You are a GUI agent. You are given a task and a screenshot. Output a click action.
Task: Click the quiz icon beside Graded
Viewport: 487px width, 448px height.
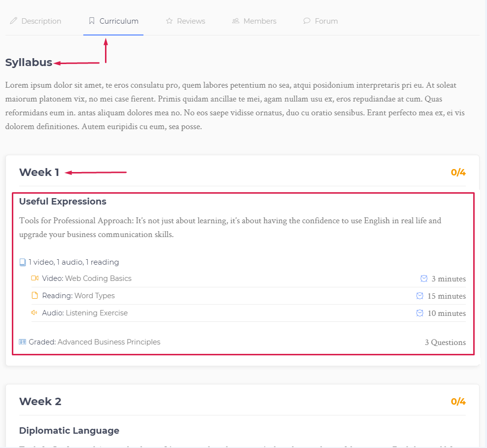(22, 342)
